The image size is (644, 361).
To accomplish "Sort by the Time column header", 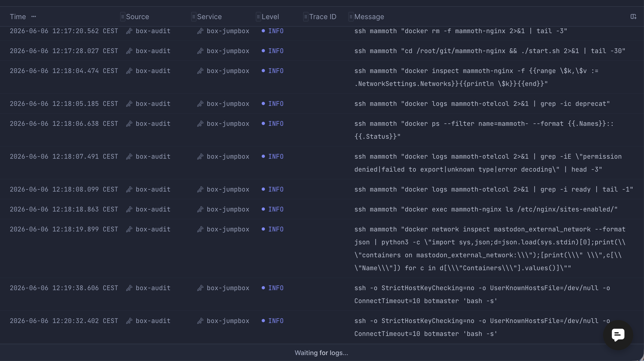I will [18, 17].
